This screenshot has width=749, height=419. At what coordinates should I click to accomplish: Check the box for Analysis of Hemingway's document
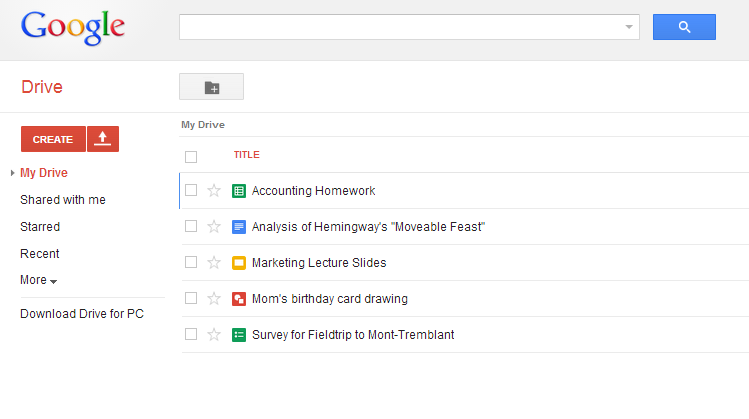[191, 227]
